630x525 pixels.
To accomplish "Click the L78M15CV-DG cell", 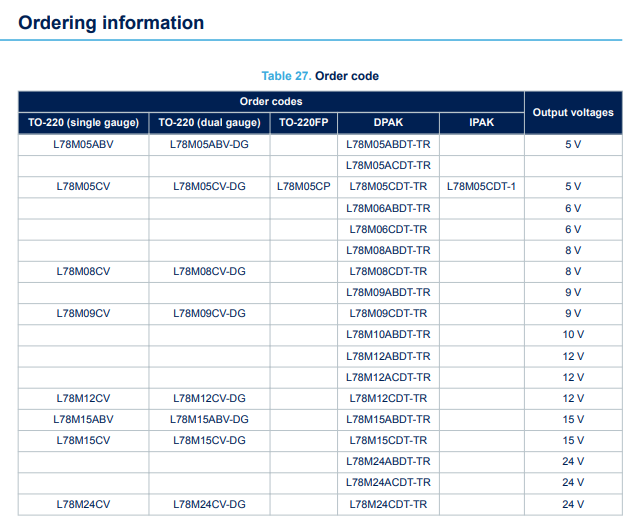I will (x=209, y=441).
